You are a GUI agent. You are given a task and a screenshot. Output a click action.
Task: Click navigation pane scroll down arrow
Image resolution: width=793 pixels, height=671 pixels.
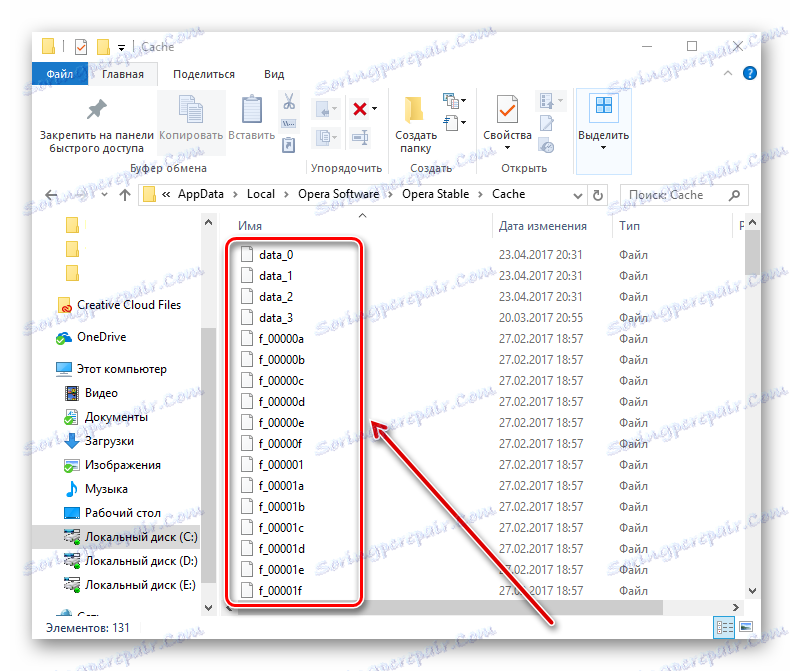point(208,607)
